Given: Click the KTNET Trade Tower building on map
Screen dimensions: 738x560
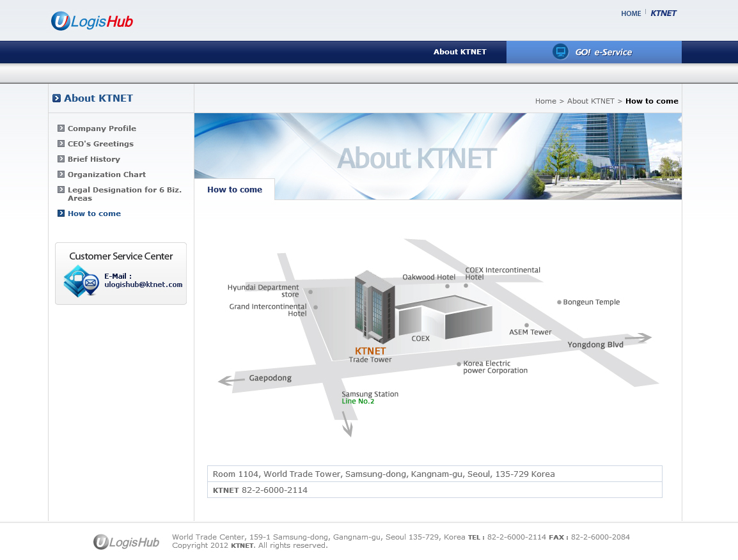Looking at the screenshot, I should coord(374,307).
